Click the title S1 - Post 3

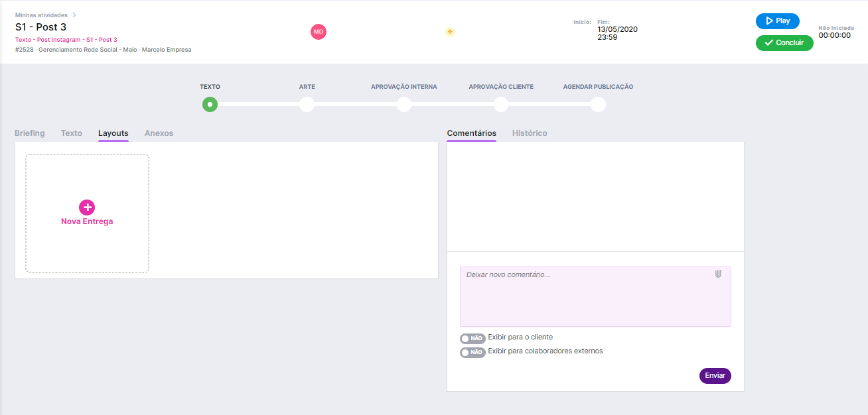click(x=40, y=27)
